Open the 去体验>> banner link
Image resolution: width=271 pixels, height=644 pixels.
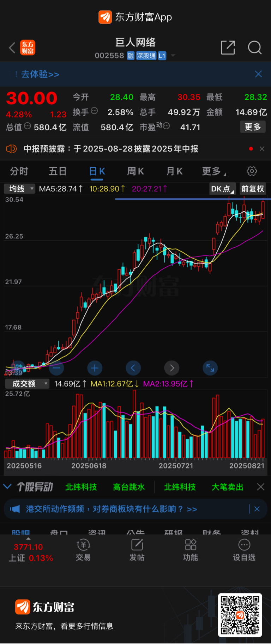tap(40, 74)
